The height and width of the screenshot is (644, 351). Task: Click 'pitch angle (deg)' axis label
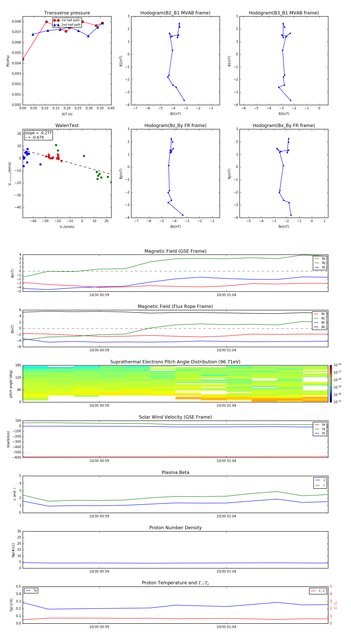click(11, 384)
